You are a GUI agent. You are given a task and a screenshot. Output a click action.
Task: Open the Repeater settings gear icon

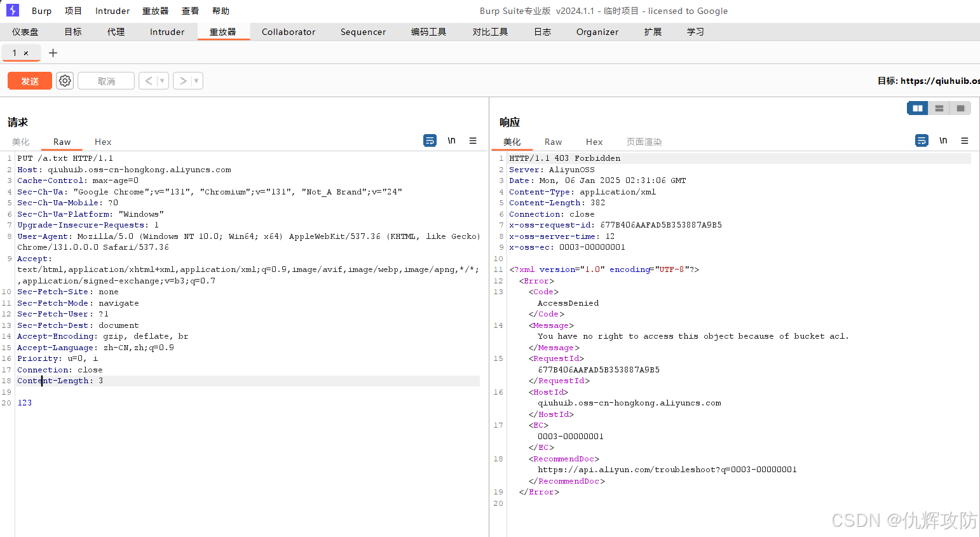[65, 81]
